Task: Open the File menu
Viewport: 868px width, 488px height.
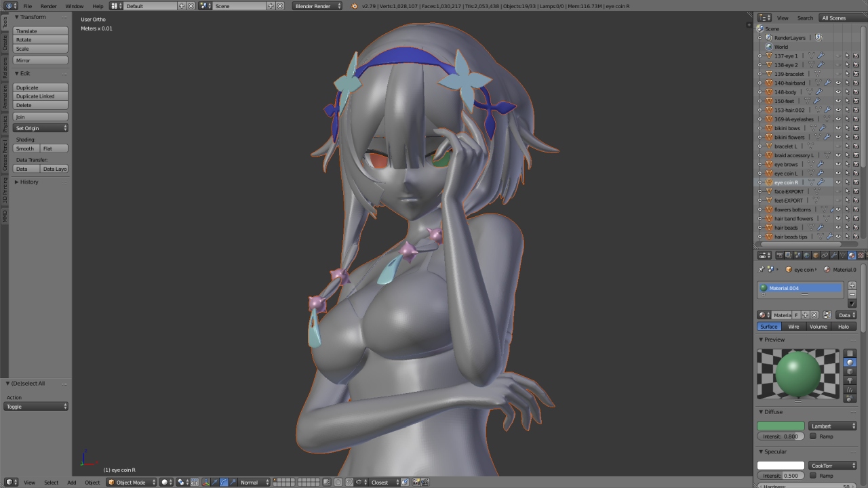Action: click(x=28, y=6)
